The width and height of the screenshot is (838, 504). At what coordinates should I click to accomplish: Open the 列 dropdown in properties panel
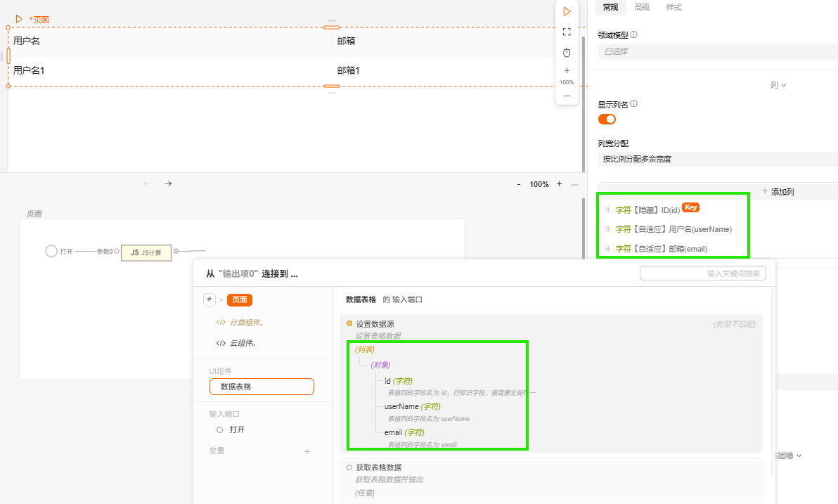tap(778, 85)
